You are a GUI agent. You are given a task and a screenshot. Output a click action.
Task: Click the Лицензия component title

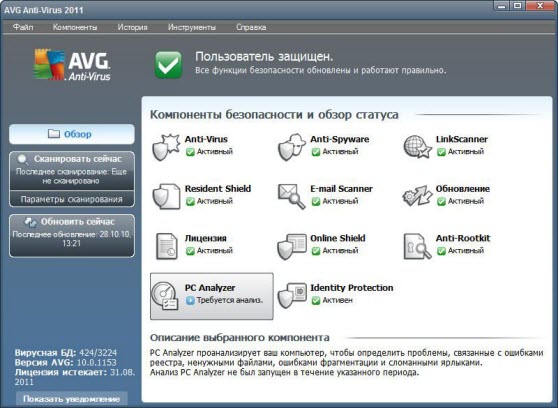point(205,238)
